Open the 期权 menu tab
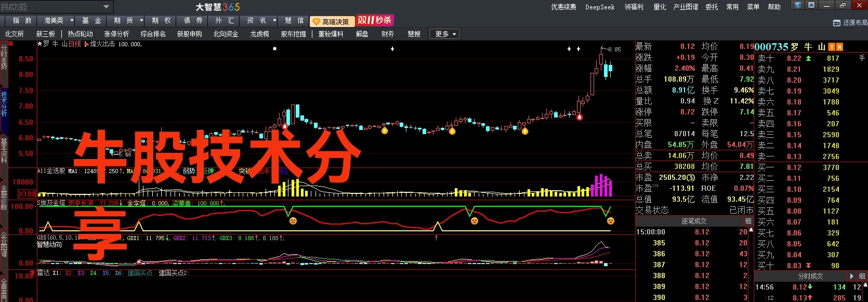868x302 pixels. (x=161, y=21)
